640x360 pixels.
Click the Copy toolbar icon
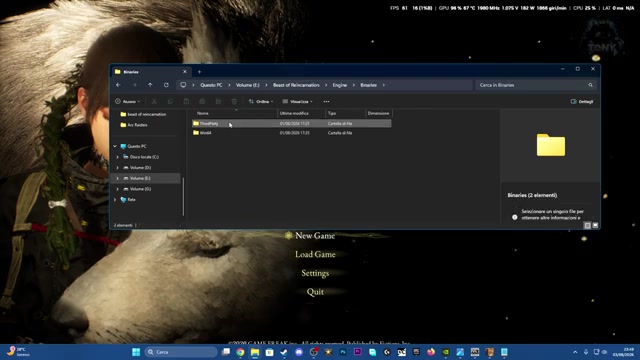(x=170, y=101)
